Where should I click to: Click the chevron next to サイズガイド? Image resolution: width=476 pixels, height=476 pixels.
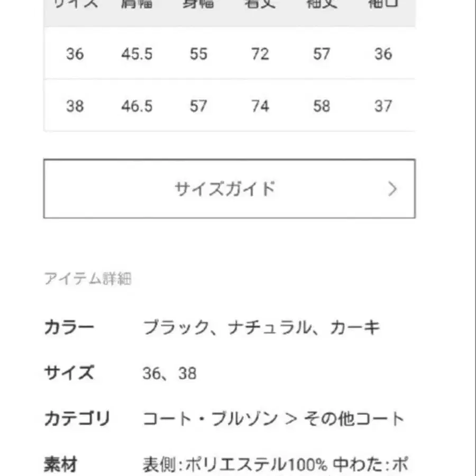tap(392, 189)
